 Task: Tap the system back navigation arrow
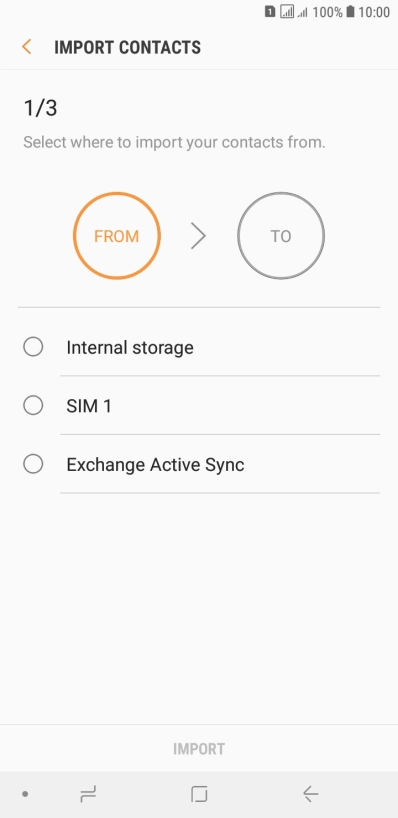click(310, 795)
